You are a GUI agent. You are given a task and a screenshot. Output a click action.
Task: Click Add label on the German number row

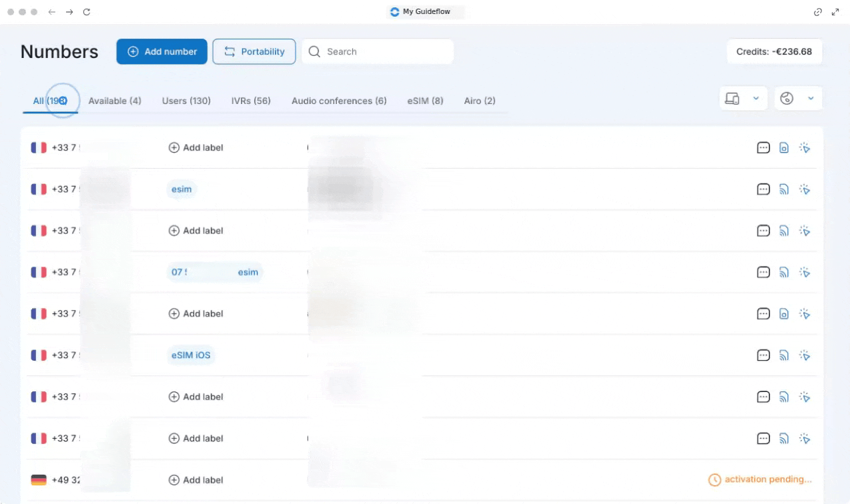point(196,480)
